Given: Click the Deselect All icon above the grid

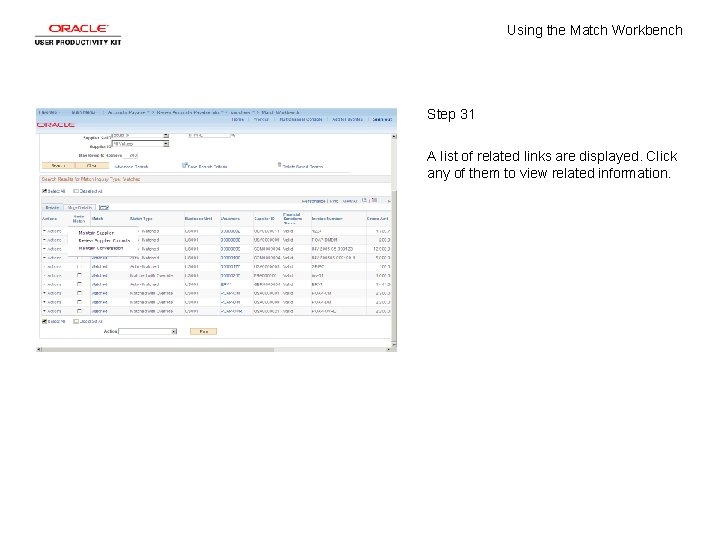Looking at the screenshot, I should [76, 191].
